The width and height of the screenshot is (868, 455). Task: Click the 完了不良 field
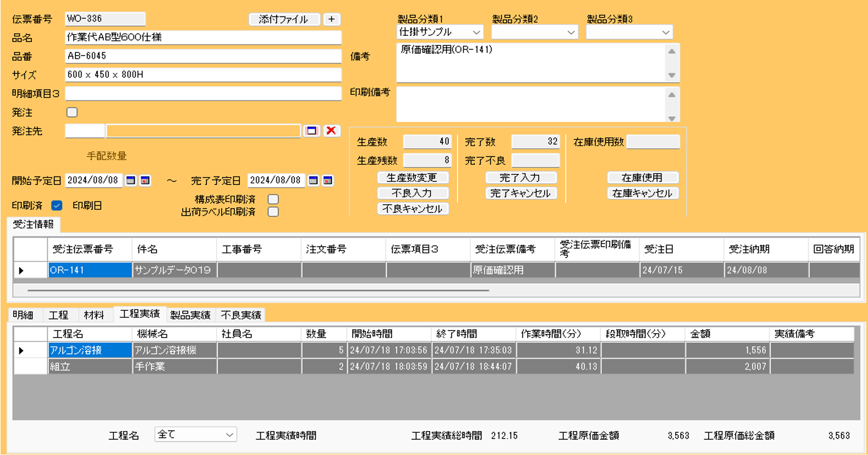point(536,160)
